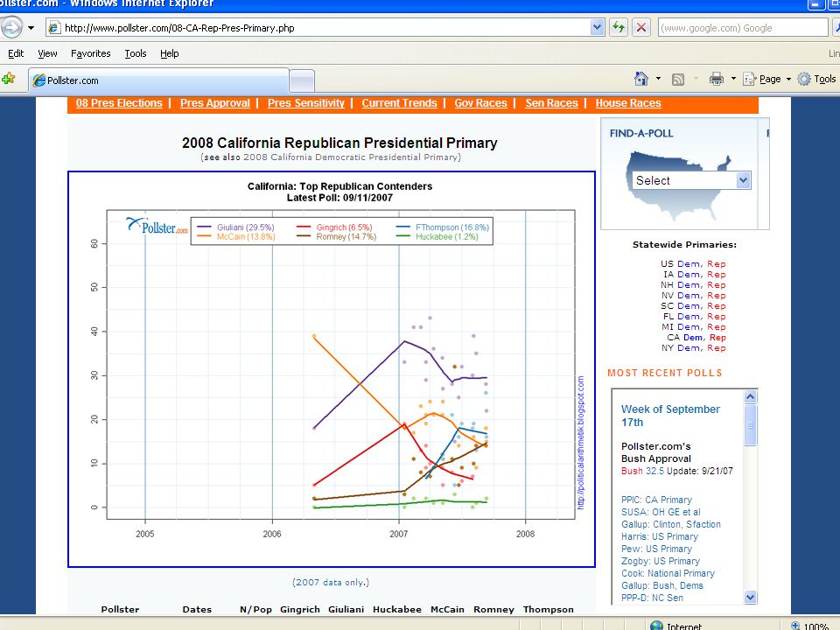The height and width of the screenshot is (630, 840).
Task: Click the empty New Tab button
Action: pyautogui.click(x=302, y=80)
